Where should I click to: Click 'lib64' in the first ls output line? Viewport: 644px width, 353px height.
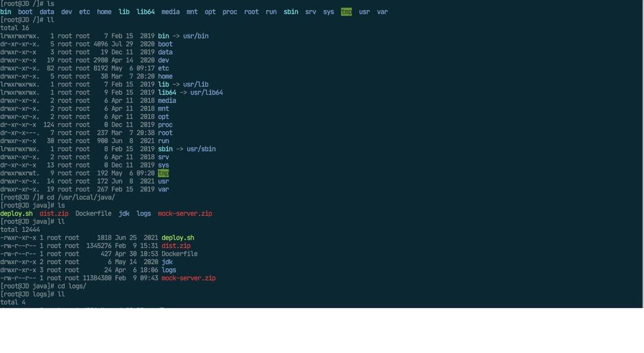pyautogui.click(x=146, y=12)
